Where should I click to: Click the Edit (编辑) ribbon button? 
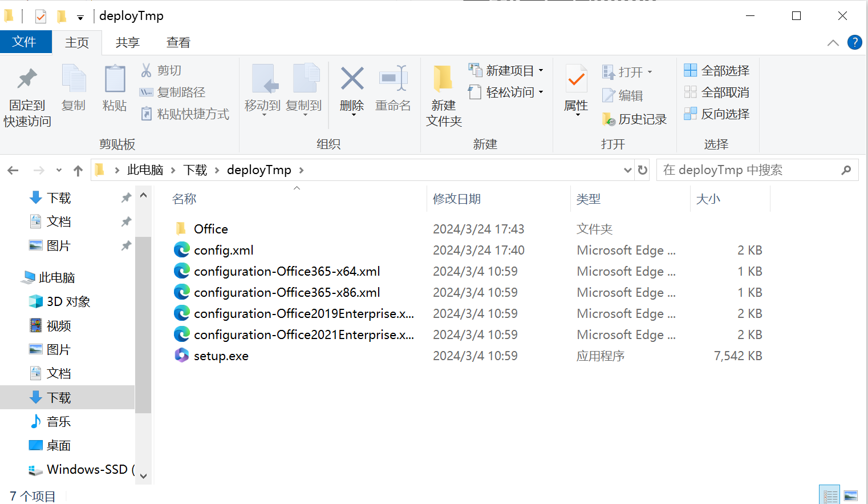click(x=623, y=95)
